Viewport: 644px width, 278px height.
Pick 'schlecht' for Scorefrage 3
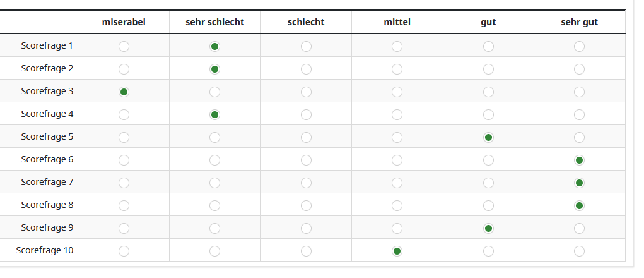[x=306, y=92]
